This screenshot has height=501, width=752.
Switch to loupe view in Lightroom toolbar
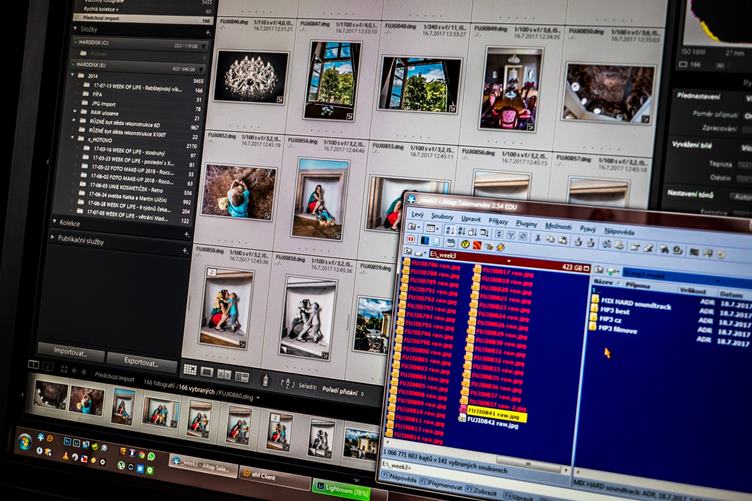pyautogui.click(x=207, y=372)
